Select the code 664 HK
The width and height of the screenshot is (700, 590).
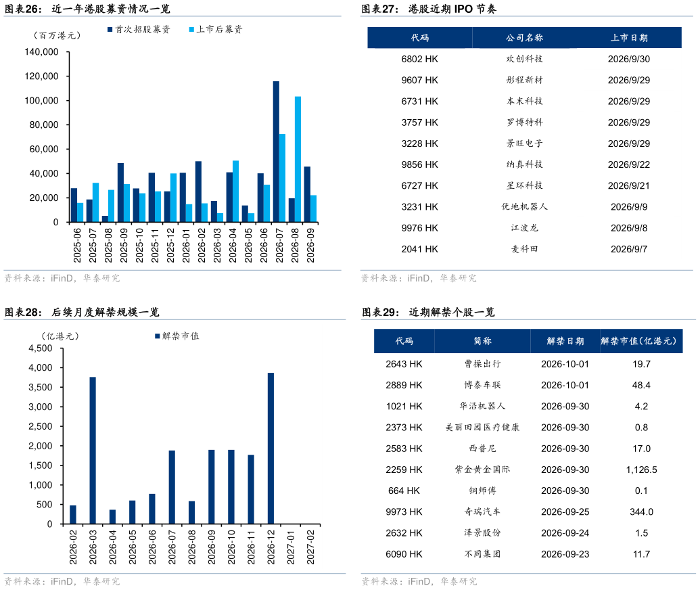coord(404,491)
